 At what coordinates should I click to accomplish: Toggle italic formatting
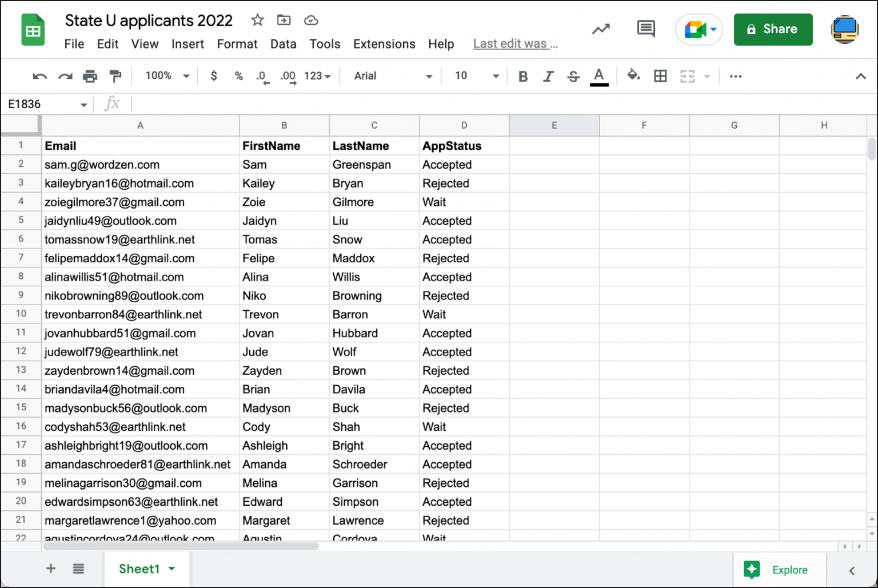(548, 76)
